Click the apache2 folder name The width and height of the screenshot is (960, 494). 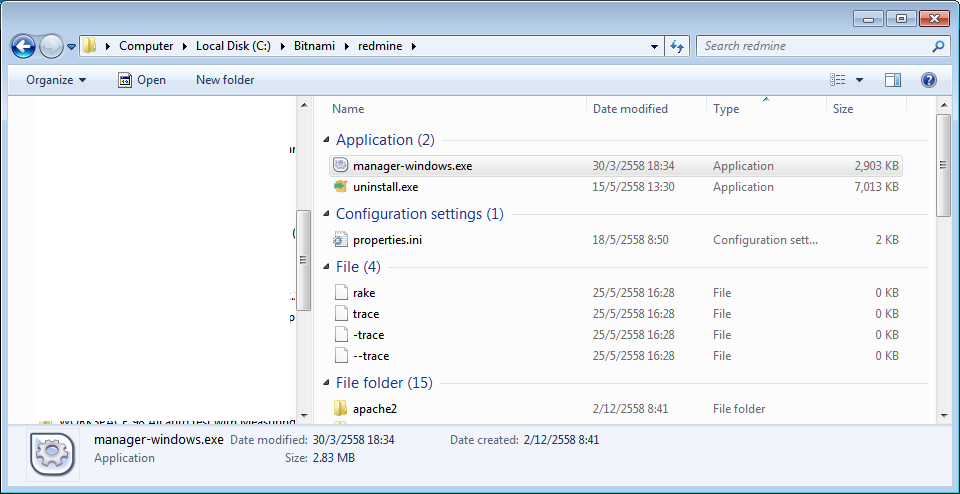375,409
